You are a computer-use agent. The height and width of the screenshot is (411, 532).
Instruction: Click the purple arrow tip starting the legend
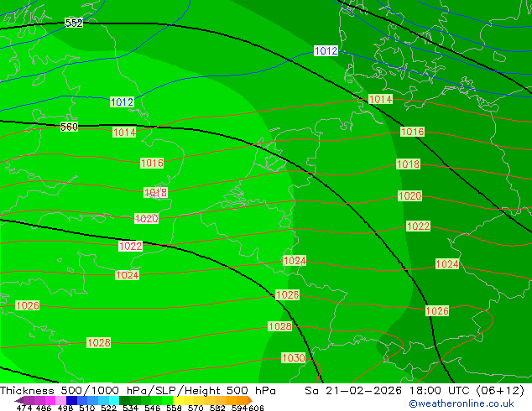click(x=19, y=400)
